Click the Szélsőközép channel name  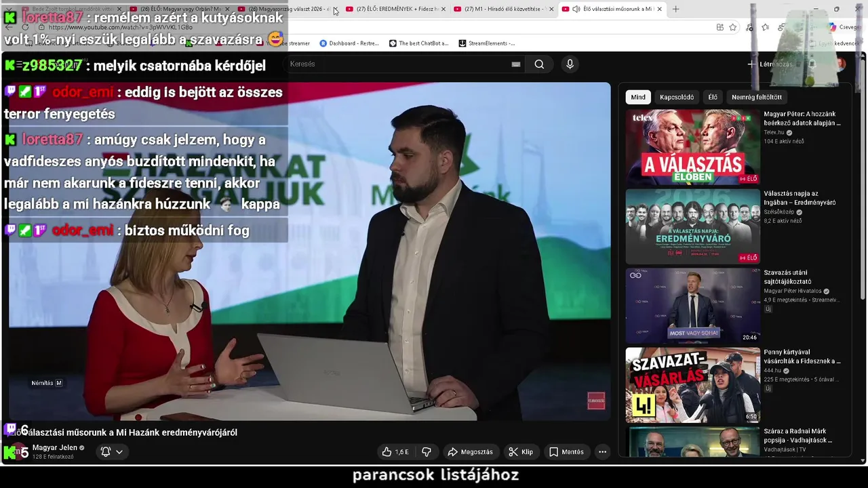coord(780,211)
